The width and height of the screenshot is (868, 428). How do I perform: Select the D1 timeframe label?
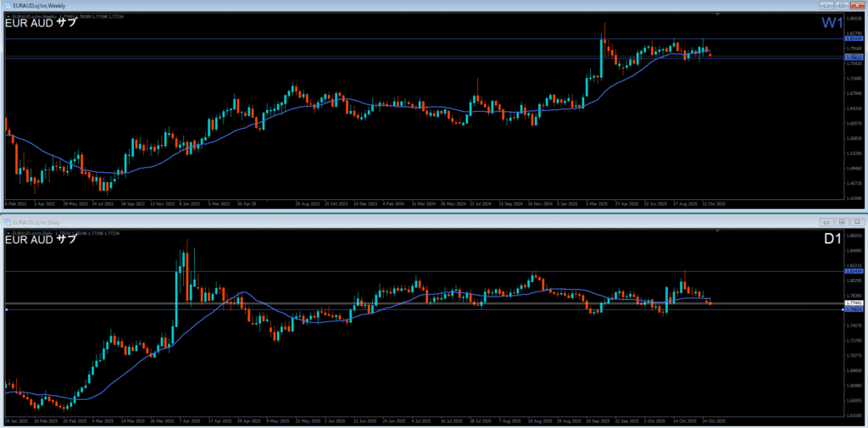coord(832,240)
